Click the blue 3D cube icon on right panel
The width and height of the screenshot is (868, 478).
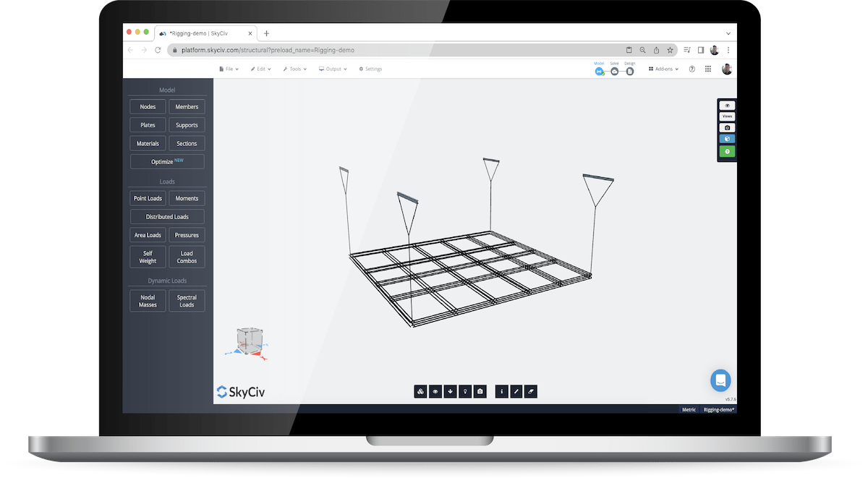pyautogui.click(x=727, y=140)
